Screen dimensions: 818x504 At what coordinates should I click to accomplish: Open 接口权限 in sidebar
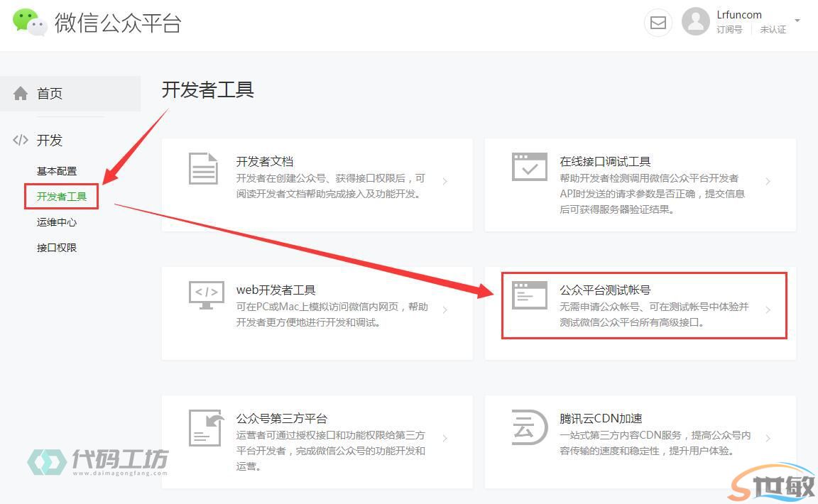click(57, 248)
